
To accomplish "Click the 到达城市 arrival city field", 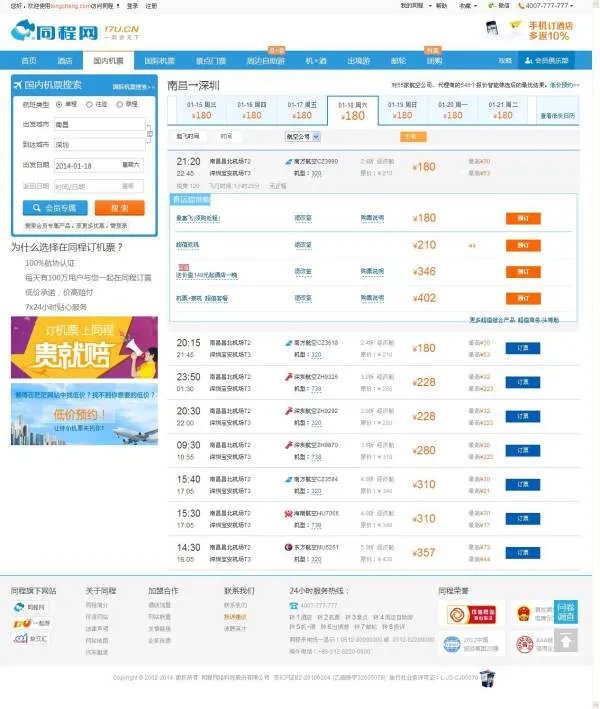I will tap(99, 145).
